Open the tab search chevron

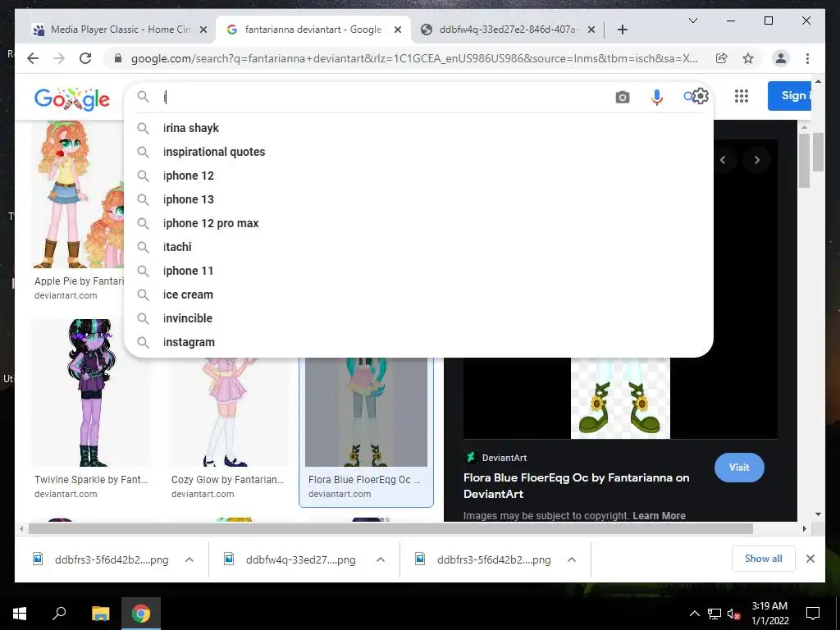(x=692, y=21)
